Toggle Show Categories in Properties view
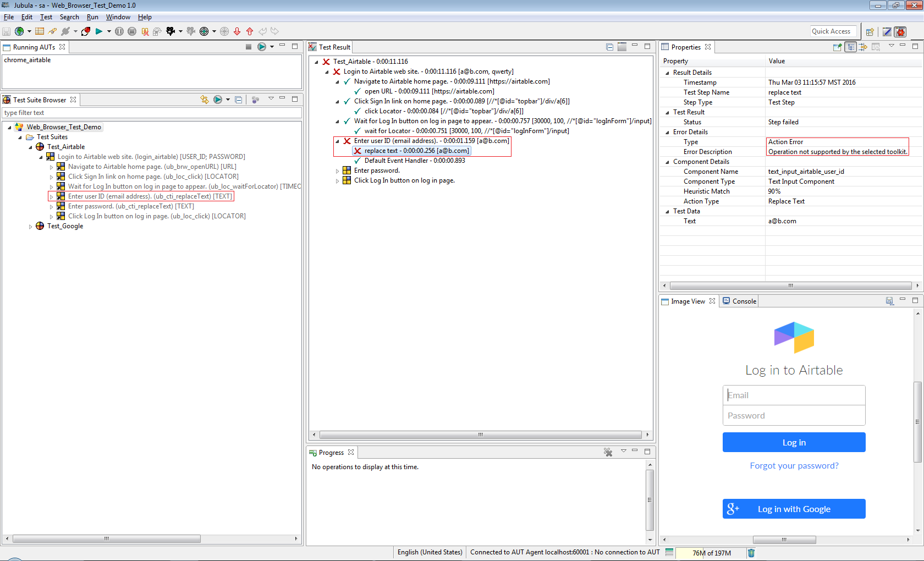This screenshot has width=924, height=561. click(851, 47)
